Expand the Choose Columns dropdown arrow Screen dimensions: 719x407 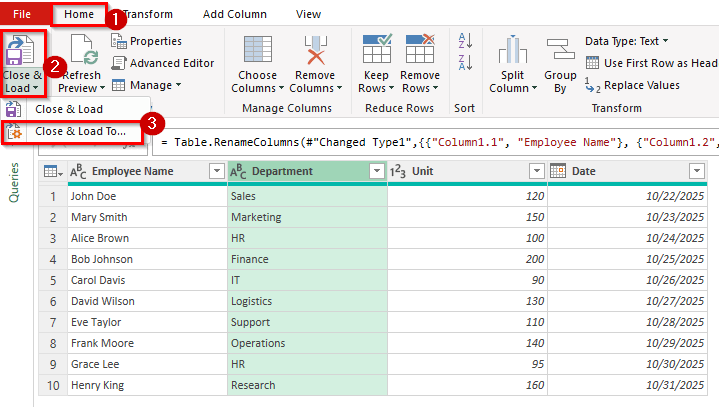281,88
